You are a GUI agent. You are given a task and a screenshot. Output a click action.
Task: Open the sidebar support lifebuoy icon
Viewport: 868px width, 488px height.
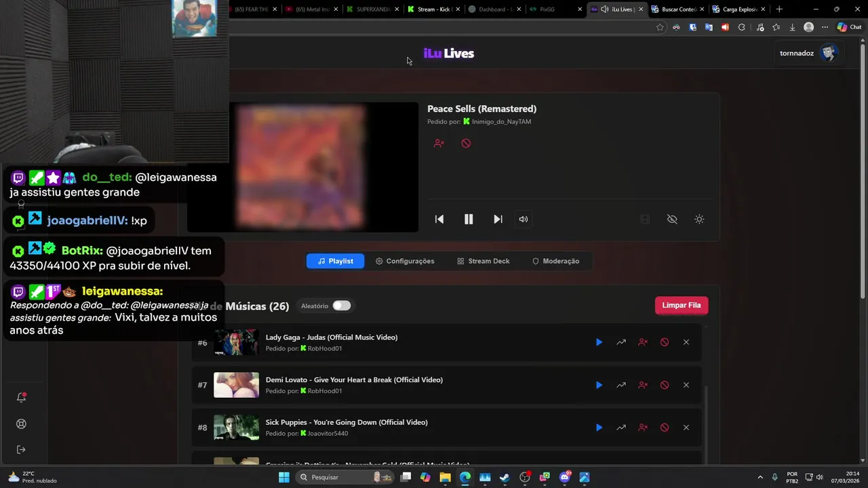21,424
